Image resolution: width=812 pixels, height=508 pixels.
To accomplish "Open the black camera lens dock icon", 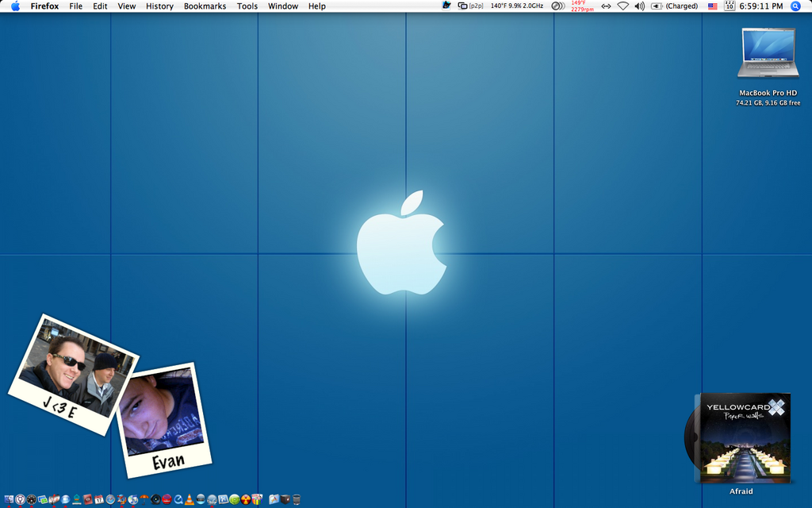I will click(155, 500).
